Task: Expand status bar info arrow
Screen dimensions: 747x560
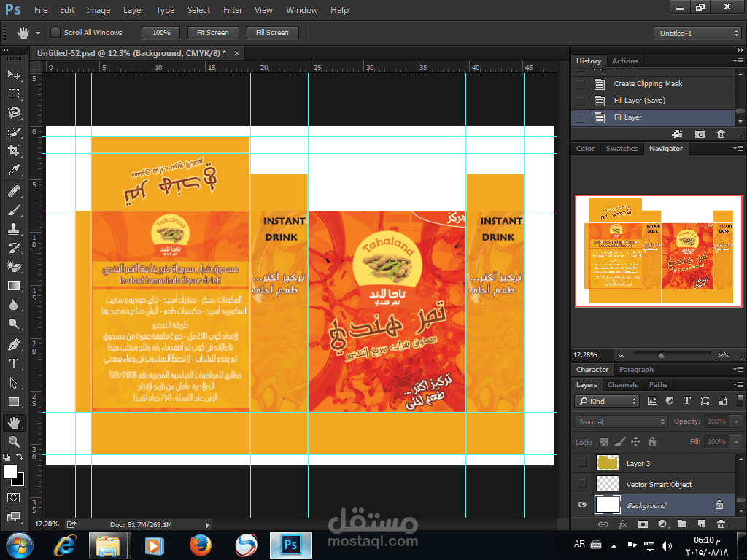Action: [207, 525]
